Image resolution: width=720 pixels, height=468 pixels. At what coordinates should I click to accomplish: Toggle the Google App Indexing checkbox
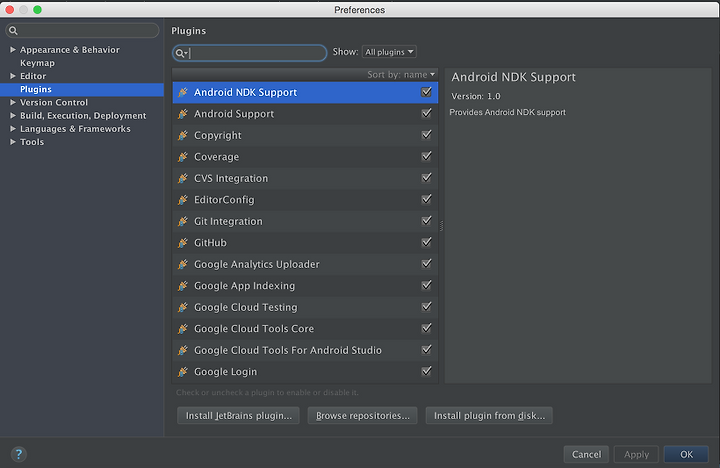tap(427, 285)
